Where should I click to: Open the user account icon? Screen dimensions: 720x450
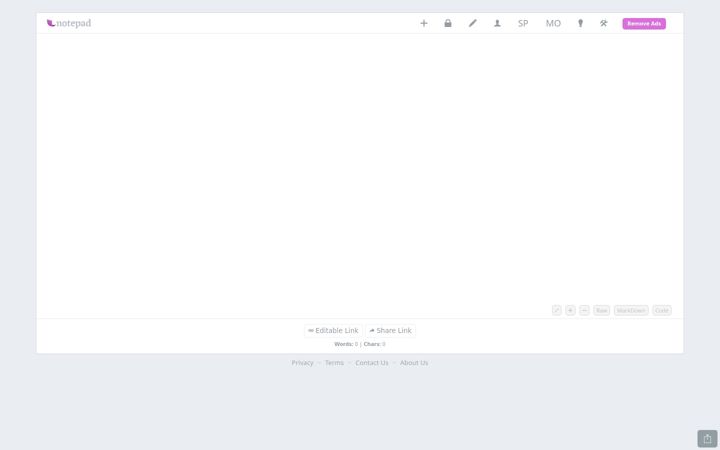pyautogui.click(x=497, y=23)
